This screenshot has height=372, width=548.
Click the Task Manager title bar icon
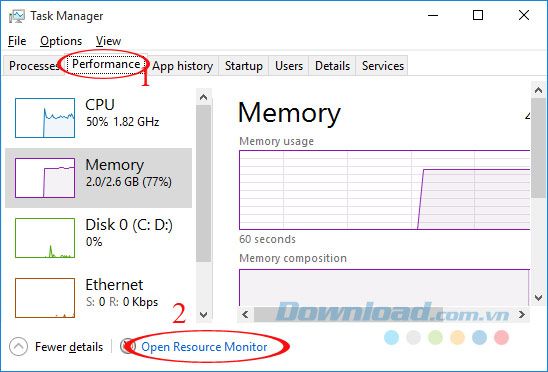pyautogui.click(x=16, y=16)
